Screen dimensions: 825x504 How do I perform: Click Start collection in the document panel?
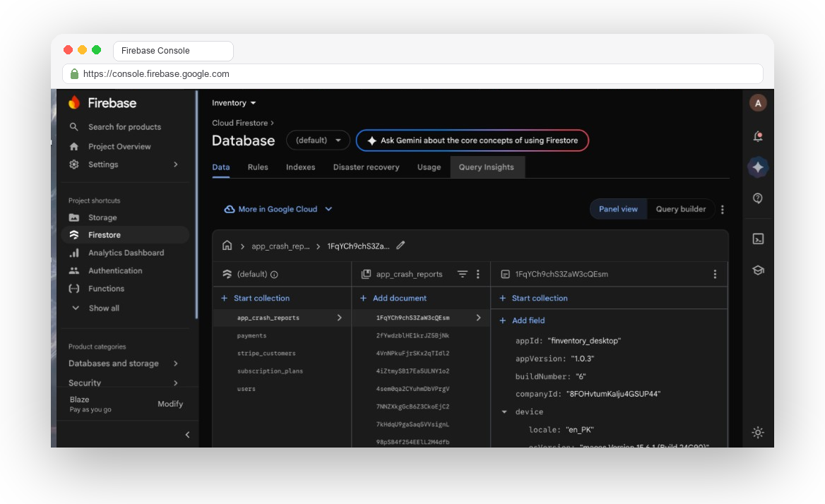(x=533, y=298)
